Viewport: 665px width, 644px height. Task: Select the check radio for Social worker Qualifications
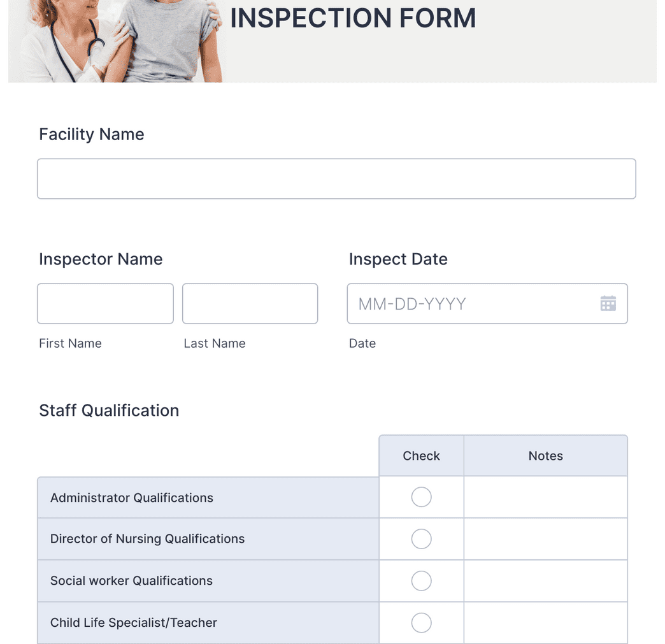point(421,580)
